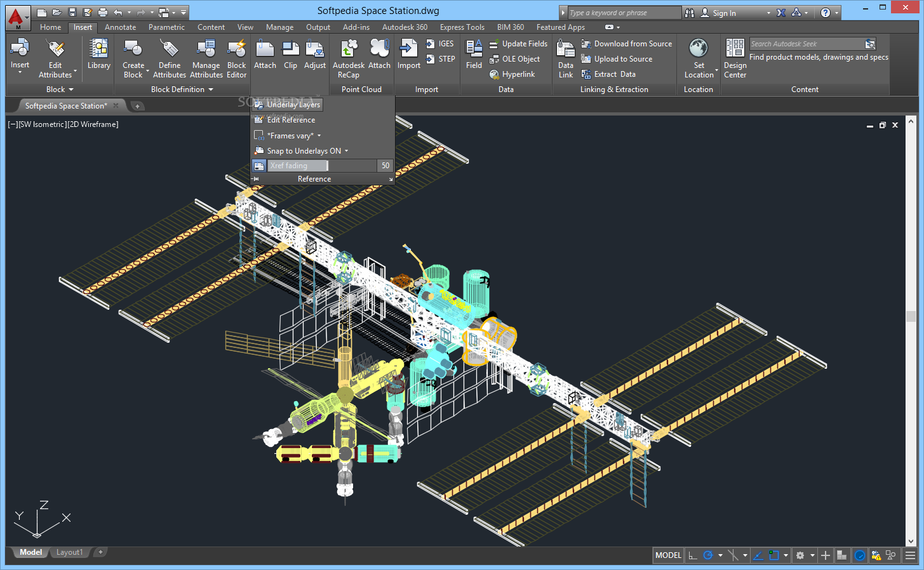924x570 pixels.
Task: Click the Xref fading value field 50
Action: tap(385, 166)
